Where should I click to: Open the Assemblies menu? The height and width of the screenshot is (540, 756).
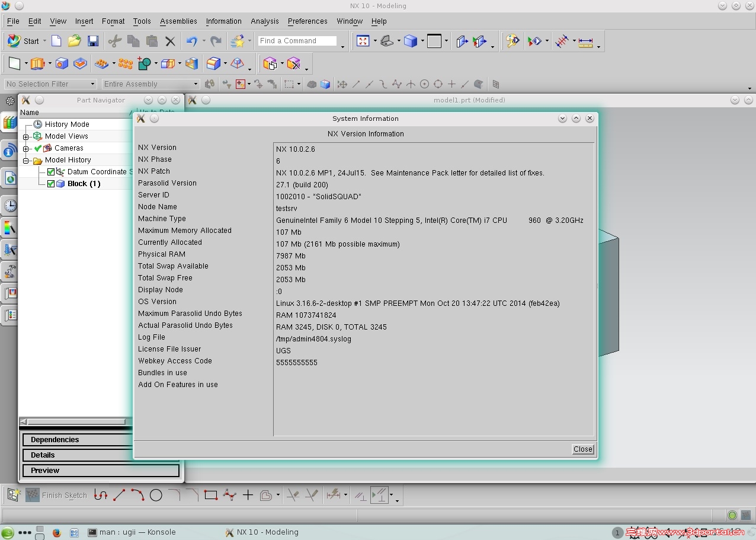pos(178,21)
